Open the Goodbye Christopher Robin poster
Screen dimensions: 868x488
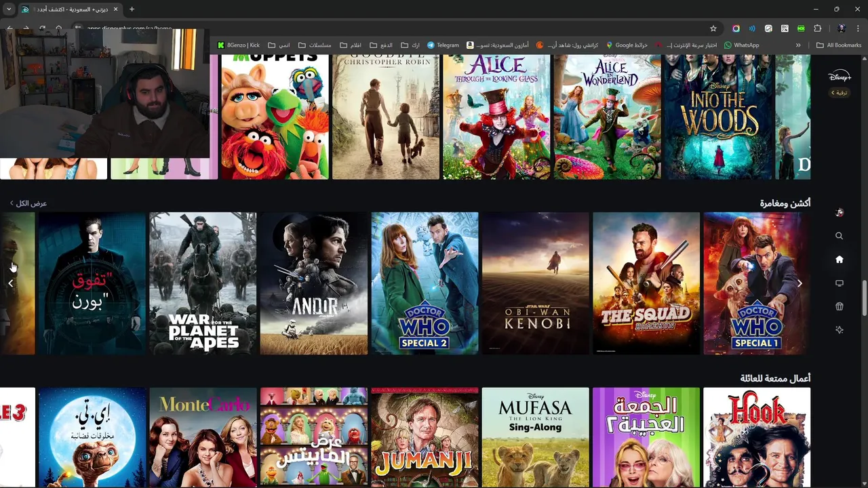386,117
